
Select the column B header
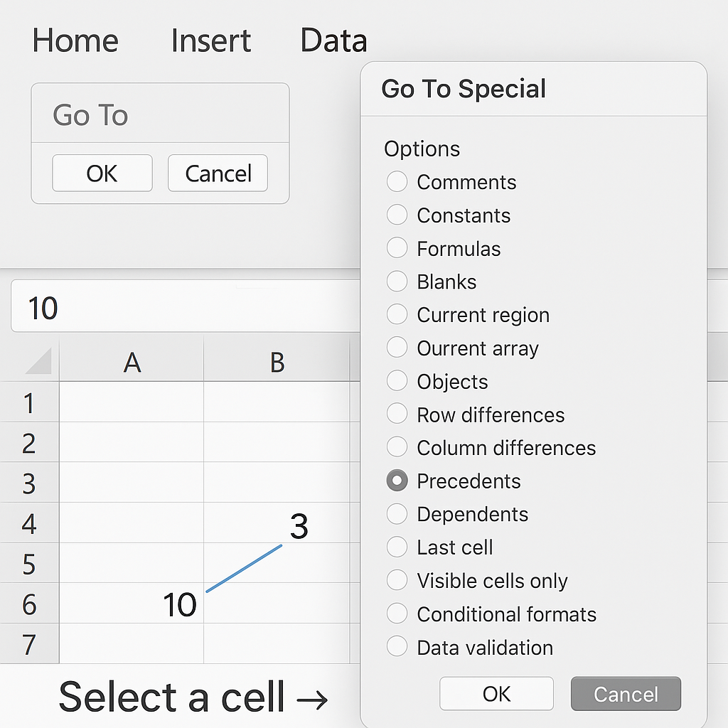tap(277, 363)
